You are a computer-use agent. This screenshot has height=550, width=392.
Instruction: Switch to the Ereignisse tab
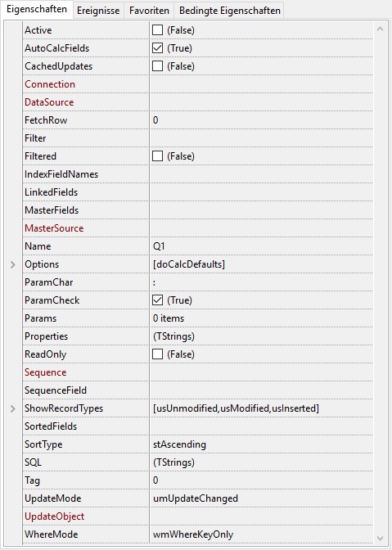point(98,10)
